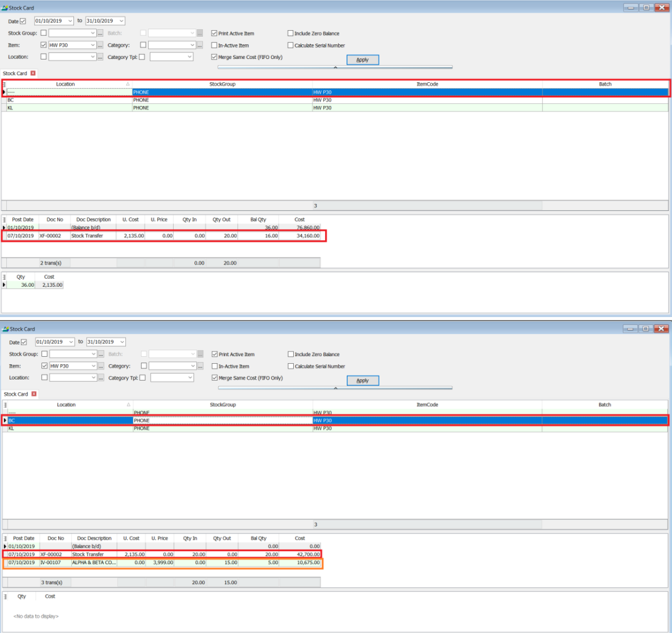
Task: Enable Include Zero Balance in top window
Action: (x=290, y=33)
